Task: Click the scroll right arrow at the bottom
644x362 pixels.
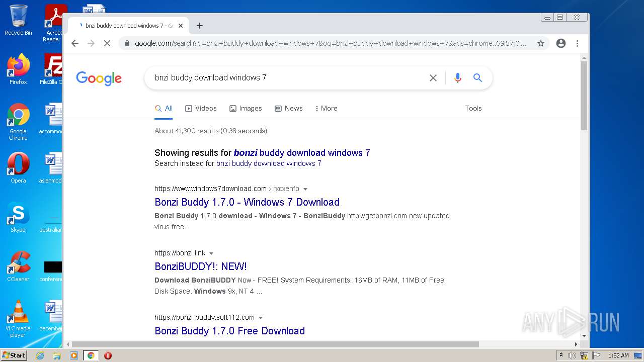Action: click(576, 344)
